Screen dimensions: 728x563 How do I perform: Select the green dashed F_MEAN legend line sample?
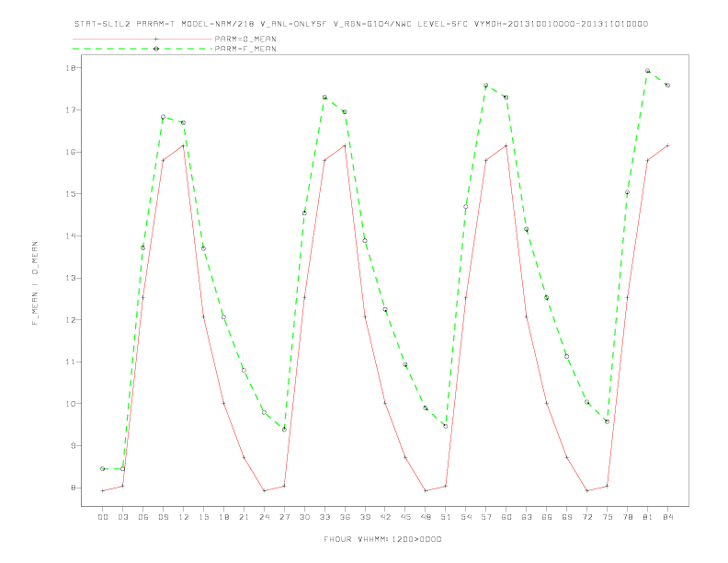click(142, 49)
